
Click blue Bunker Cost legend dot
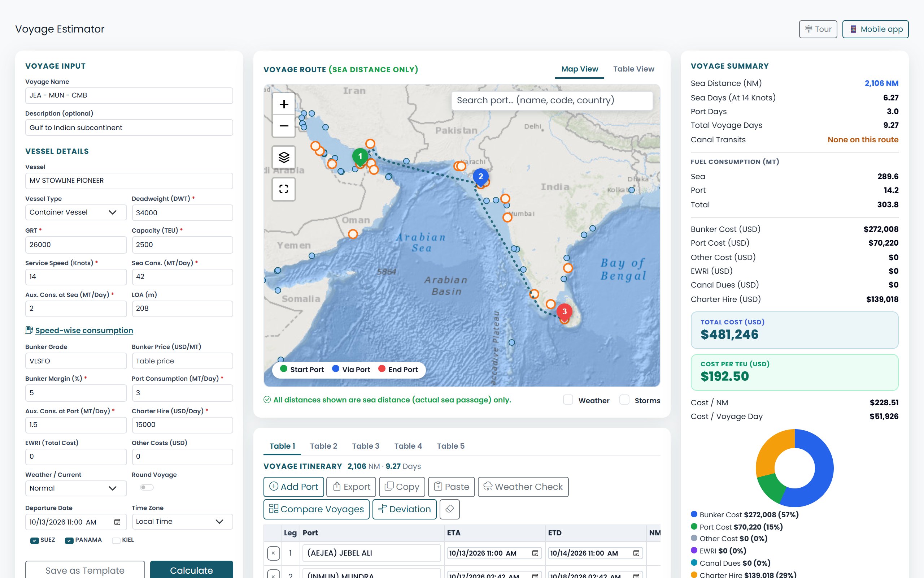[694, 514]
